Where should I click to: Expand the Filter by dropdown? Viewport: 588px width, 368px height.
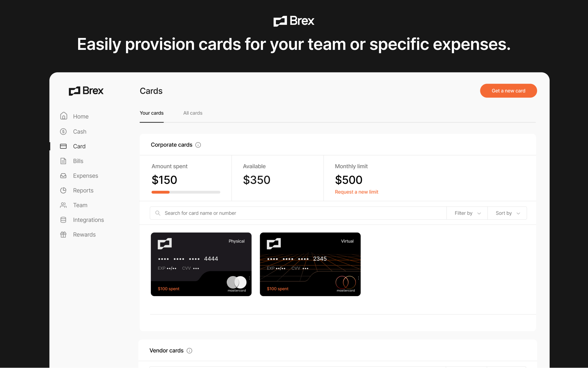coord(467,213)
